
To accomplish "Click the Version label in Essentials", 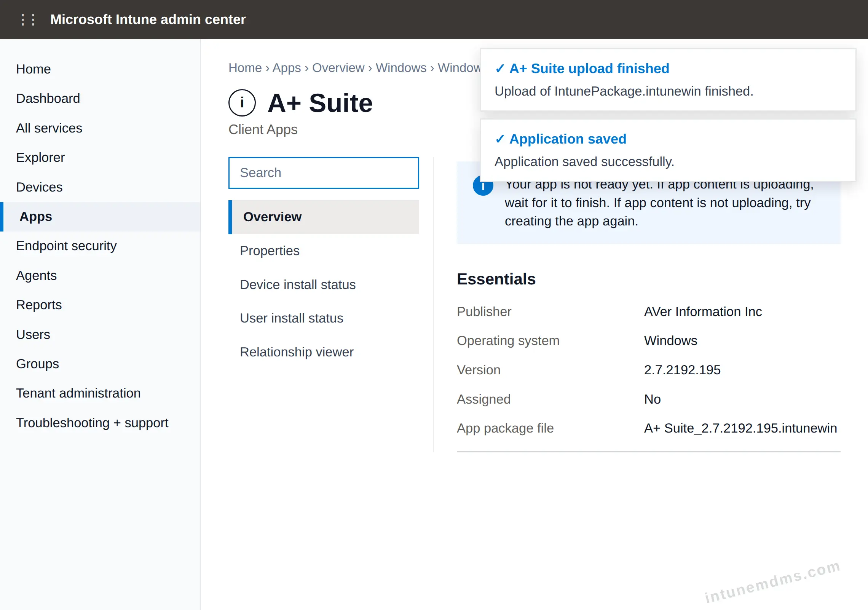I will (479, 370).
